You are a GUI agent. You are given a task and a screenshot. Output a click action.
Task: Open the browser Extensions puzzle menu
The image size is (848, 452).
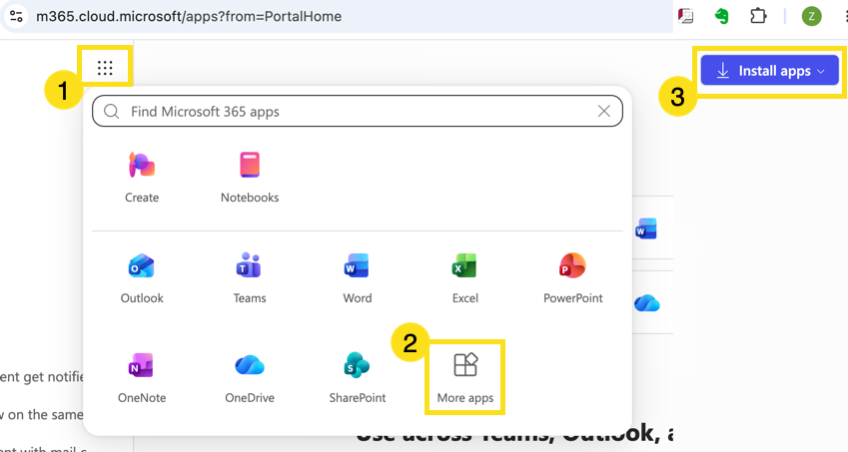click(x=758, y=16)
